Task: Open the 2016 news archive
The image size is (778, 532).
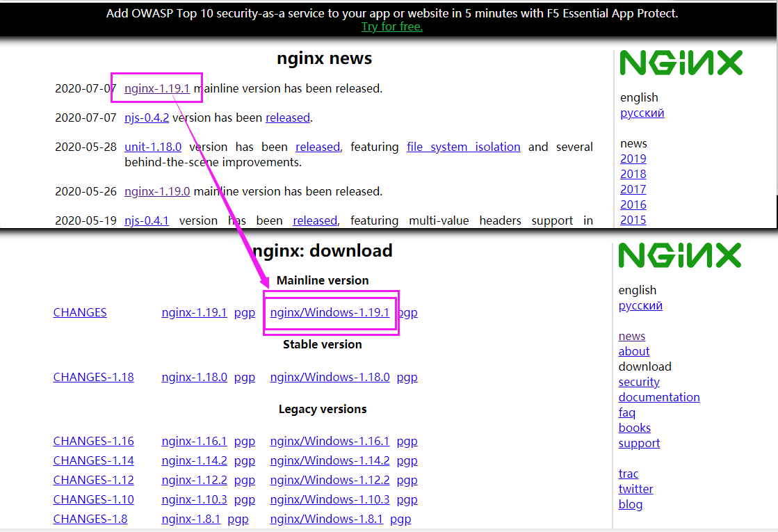Action: 633,204
